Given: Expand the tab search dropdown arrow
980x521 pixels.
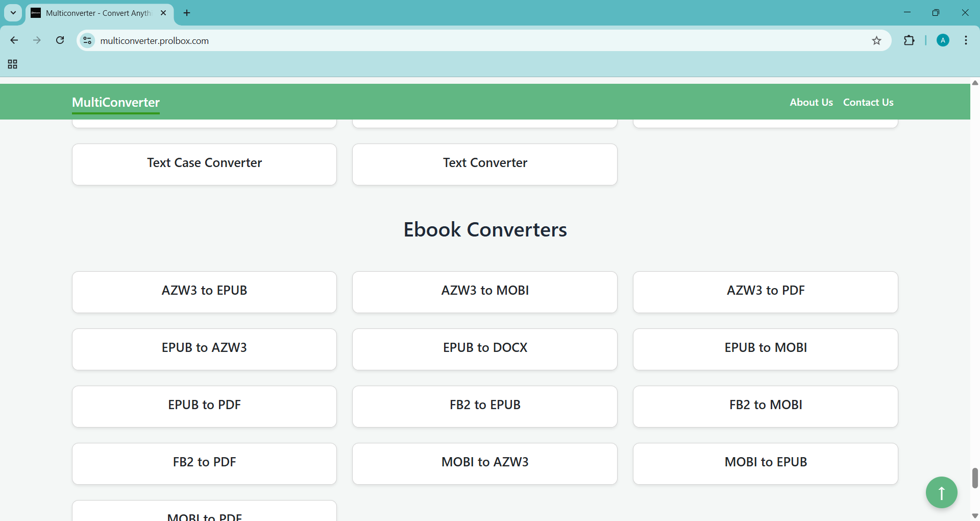Looking at the screenshot, I should (13, 13).
